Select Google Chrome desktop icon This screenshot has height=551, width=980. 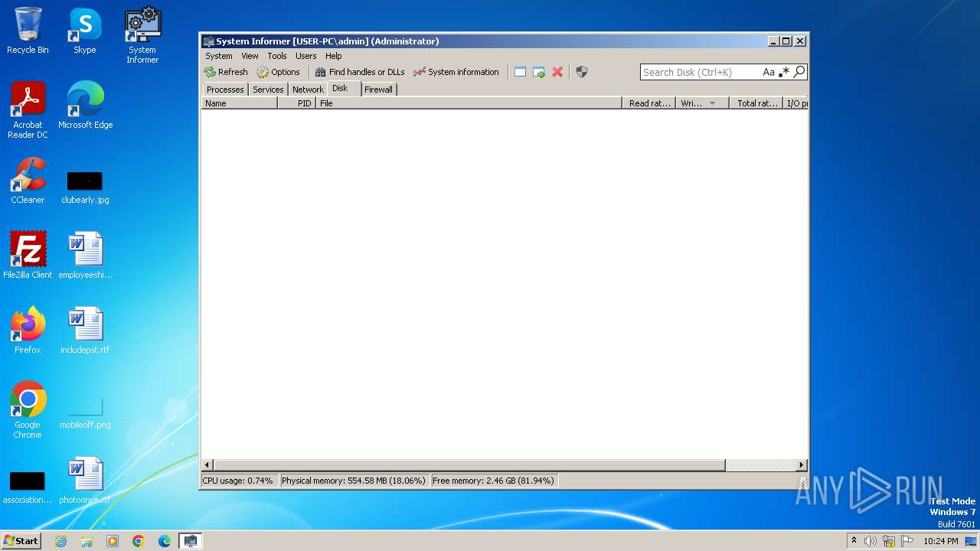click(28, 410)
